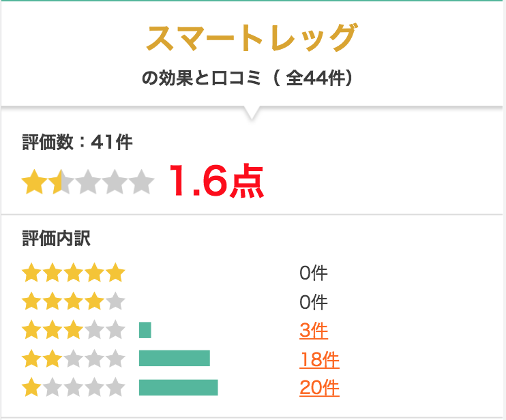Click the four-star rating row icons

point(73,301)
